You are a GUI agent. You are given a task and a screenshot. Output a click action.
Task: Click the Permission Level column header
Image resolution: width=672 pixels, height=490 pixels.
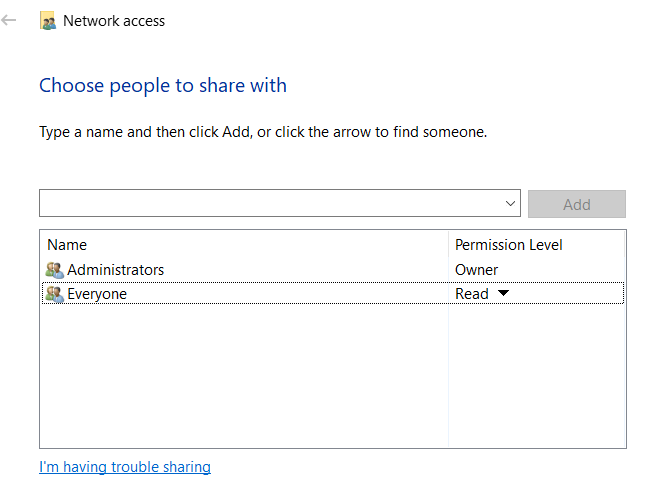[508, 245]
